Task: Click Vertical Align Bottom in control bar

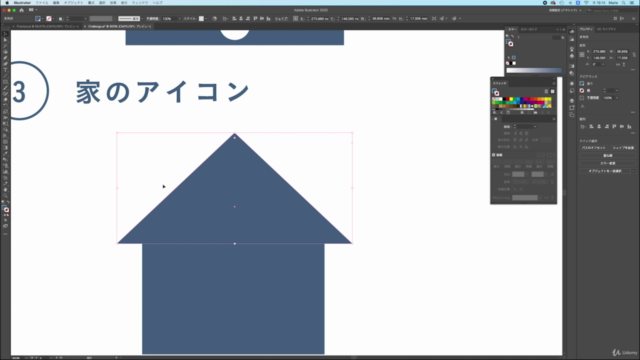Action: [x=268, y=18]
